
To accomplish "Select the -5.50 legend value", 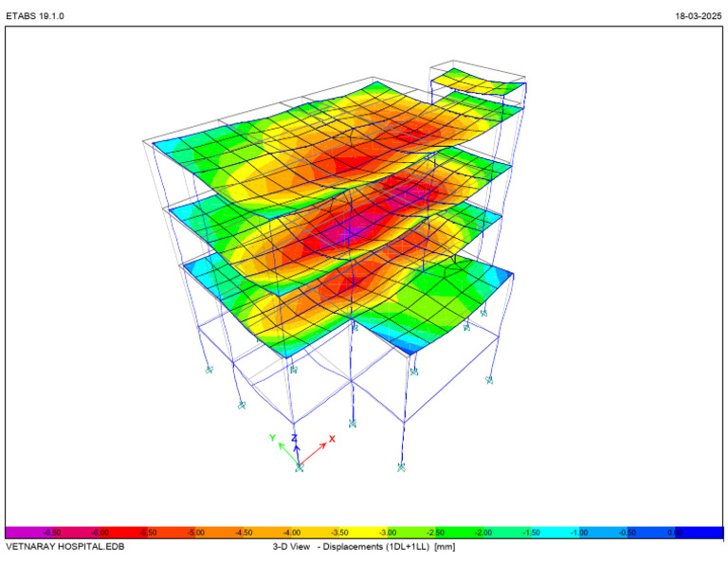I will [148, 533].
